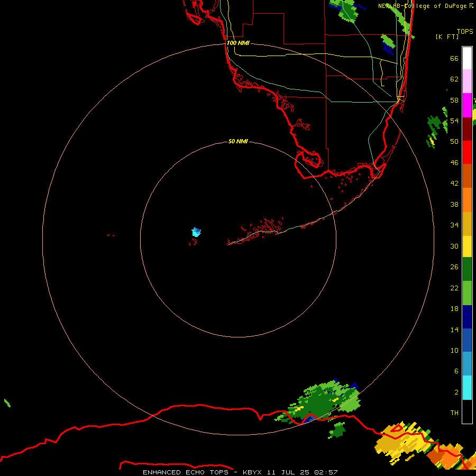This screenshot has height=476, width=476.
Task: Click the '18' scale value
Action: tap(454, 309)
